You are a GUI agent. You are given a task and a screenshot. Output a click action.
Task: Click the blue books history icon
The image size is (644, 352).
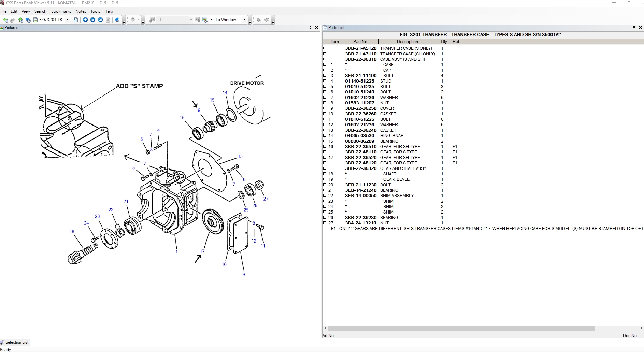[x=28, y=20]
